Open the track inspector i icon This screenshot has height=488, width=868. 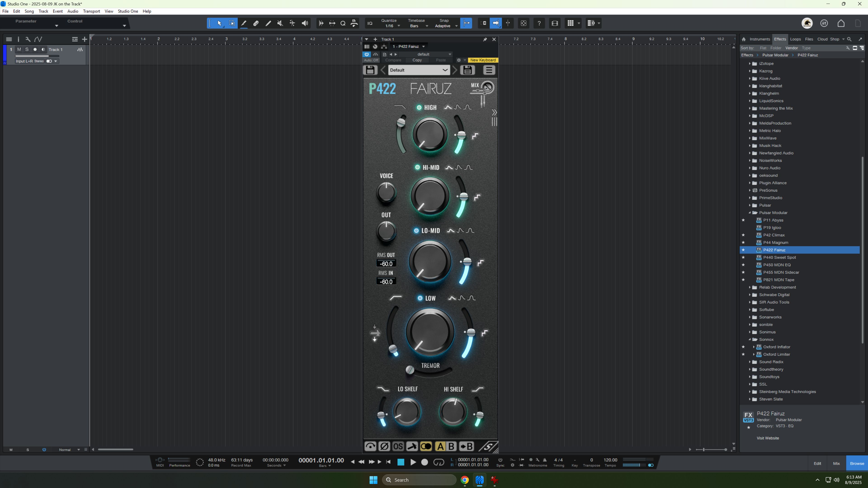[18, 39]
